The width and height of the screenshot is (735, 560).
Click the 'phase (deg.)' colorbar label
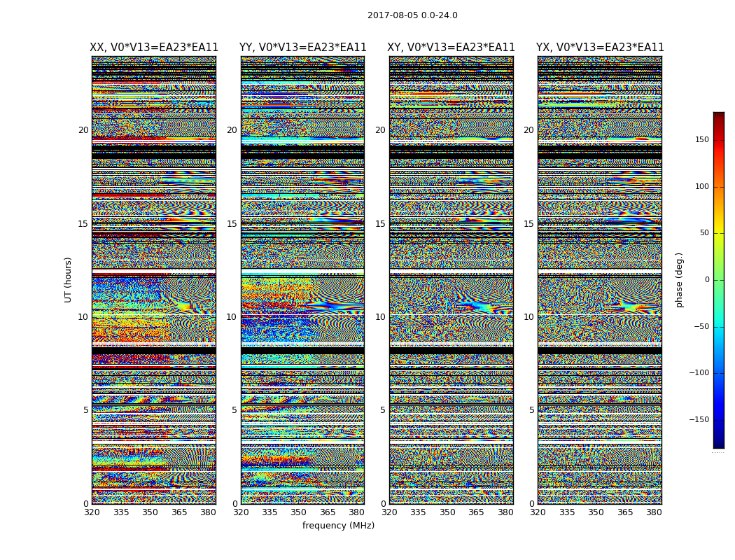[x=679, y=280]
